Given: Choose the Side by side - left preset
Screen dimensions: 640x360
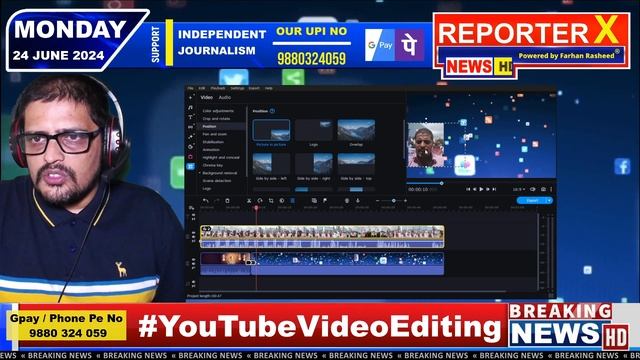Looking at the screenshot, I should point(271,164).
